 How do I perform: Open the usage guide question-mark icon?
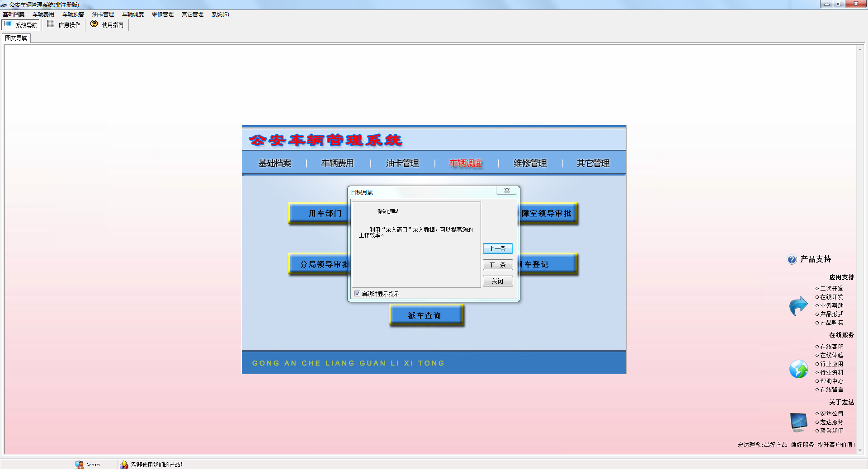[x=94, y=24]
